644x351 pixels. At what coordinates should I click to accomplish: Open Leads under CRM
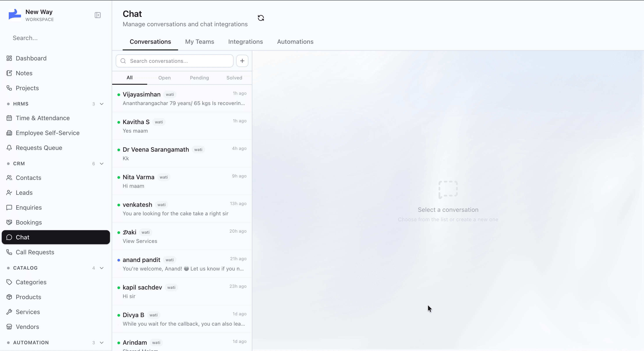click(x=56, y=193)
